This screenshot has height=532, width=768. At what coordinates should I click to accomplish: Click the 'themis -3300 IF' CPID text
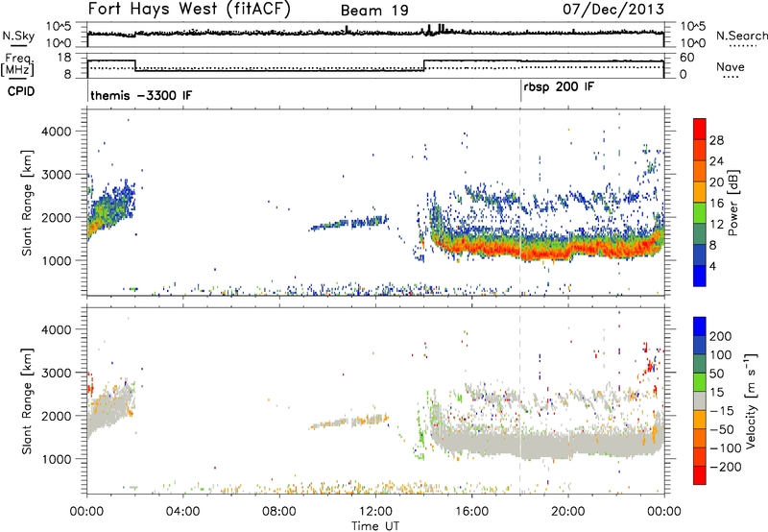tap(141, 95)
